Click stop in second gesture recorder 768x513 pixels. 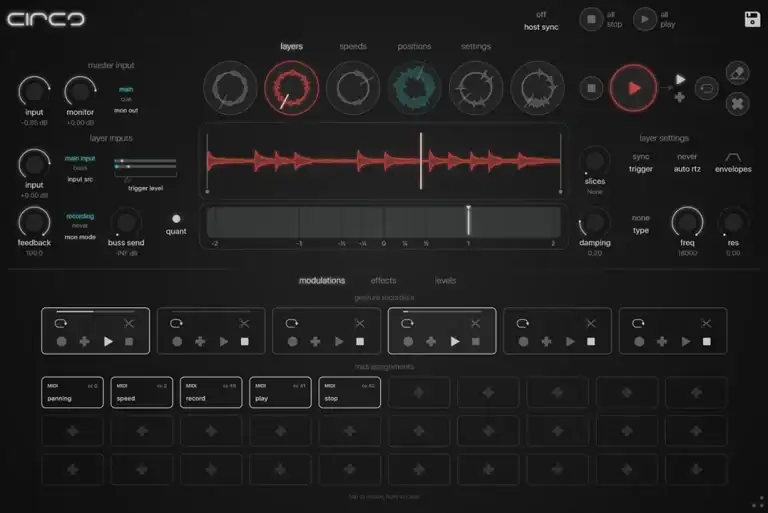click(244, 342)
